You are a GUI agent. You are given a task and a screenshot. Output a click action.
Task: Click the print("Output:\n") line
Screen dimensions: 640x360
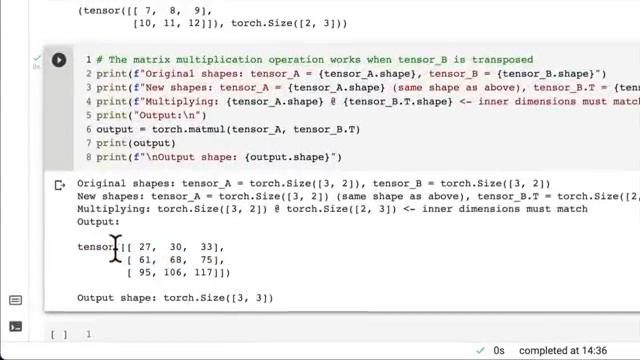point(151,116)
